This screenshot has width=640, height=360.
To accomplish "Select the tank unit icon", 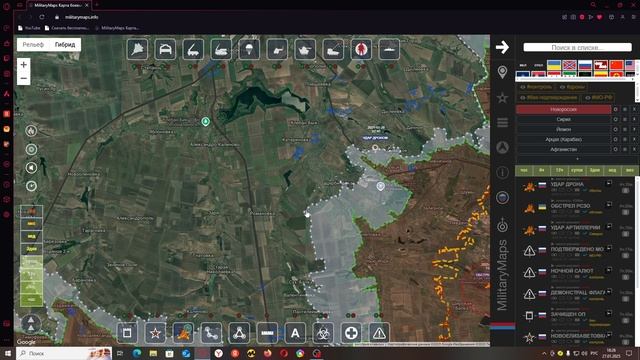I will [305, 49].
